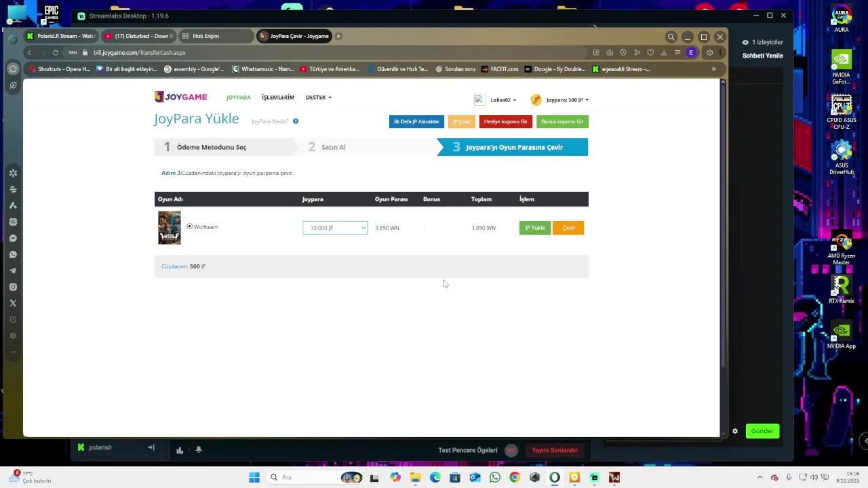The height and width of the screenshot is (488, 868).
Task: Click the VPN badge in address bar
Action: click(73, 53)
